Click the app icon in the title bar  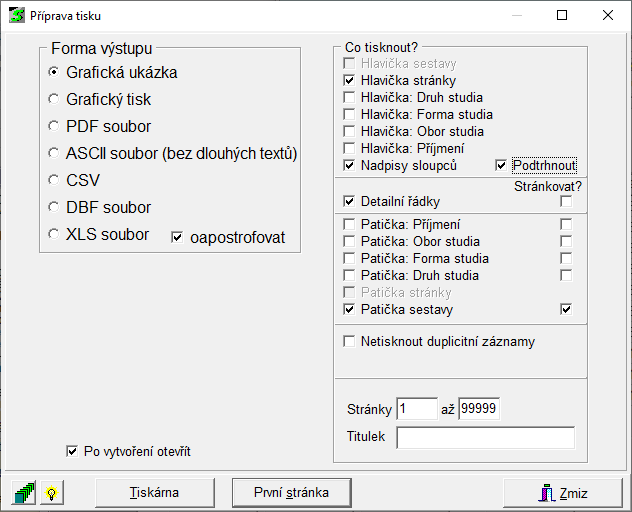click(x=17, y=16)
